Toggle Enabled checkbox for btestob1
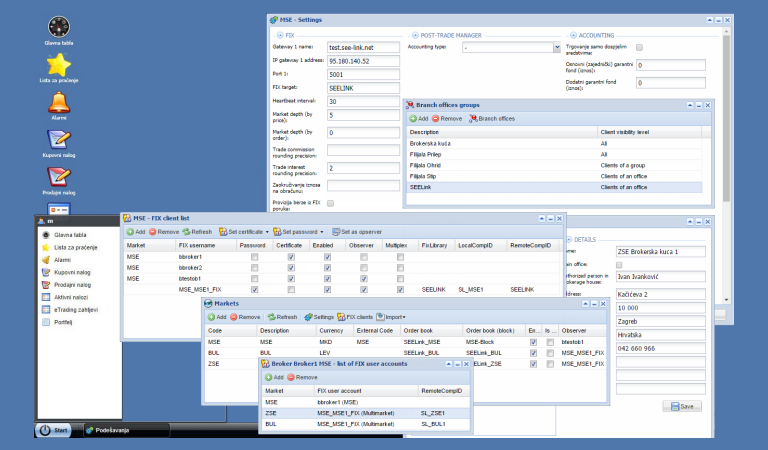The width and height of the screenshot is (768, 450). 327,279
